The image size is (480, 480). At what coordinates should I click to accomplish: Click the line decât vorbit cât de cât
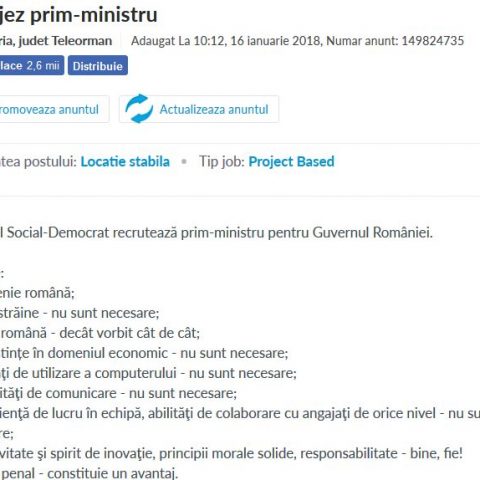click(100, 333)
